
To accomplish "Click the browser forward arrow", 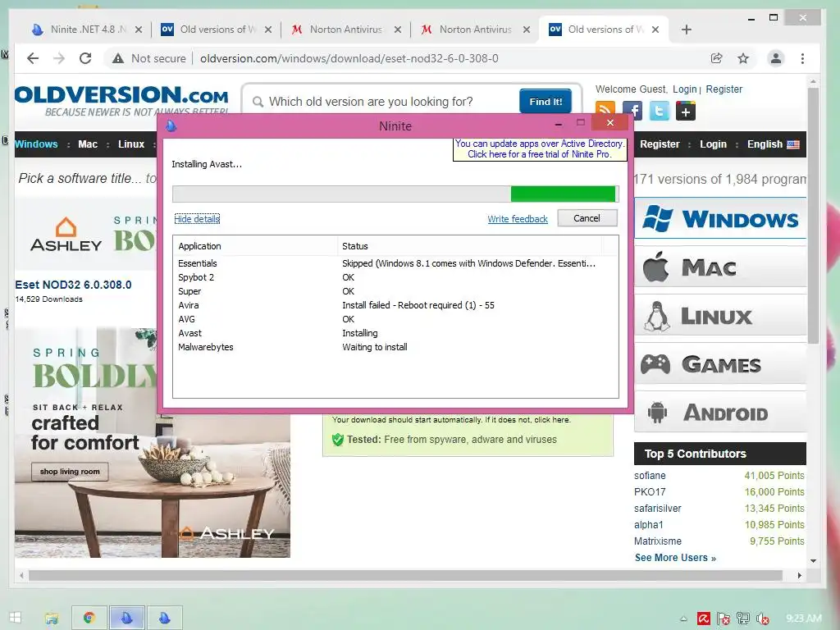I will point(59,58).
